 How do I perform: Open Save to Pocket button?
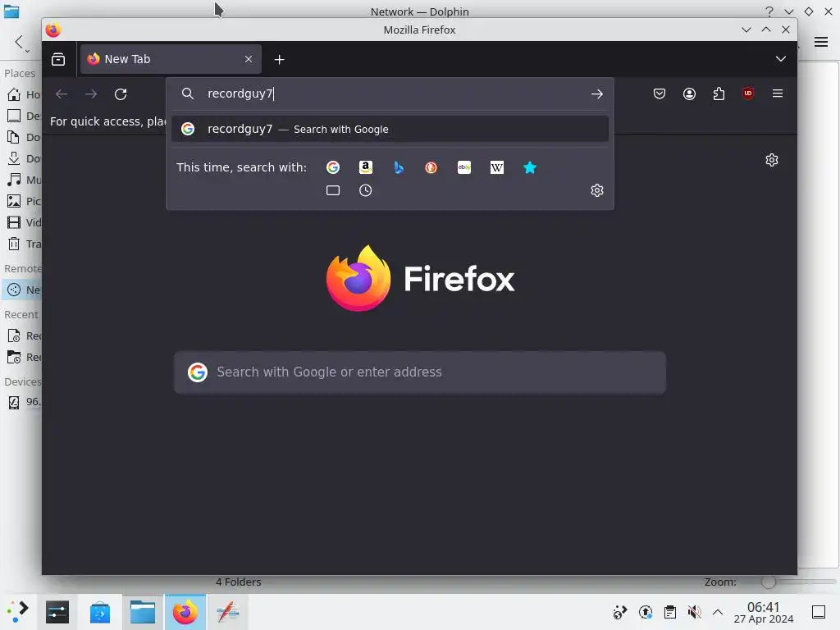[x=660, y=94]
